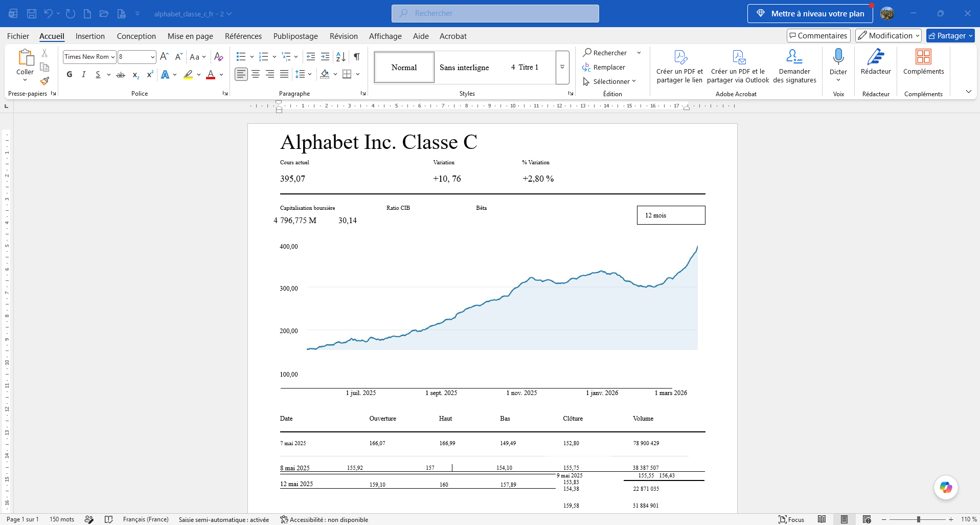Collapse the ribbon with chevron
980x525 pixels.
point(968,92)
